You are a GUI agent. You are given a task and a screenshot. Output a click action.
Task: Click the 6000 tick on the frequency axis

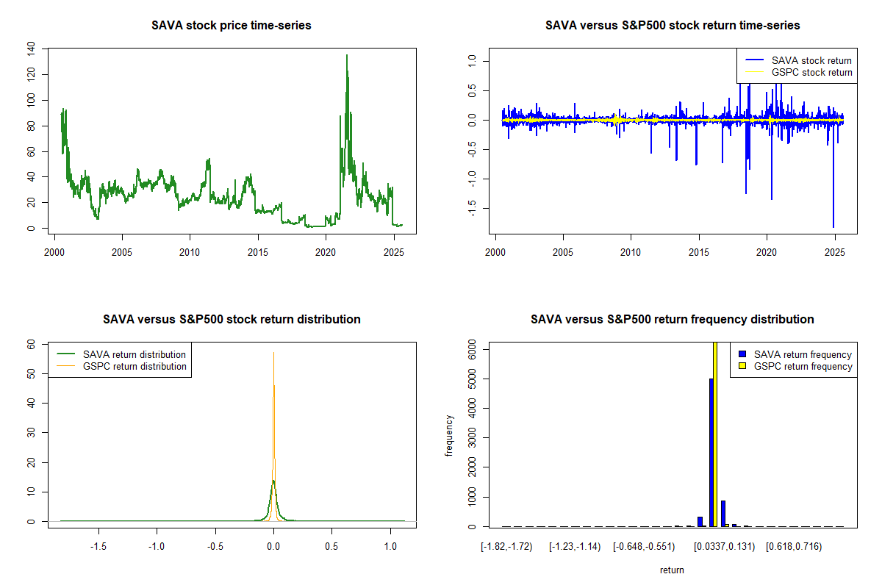474,351
